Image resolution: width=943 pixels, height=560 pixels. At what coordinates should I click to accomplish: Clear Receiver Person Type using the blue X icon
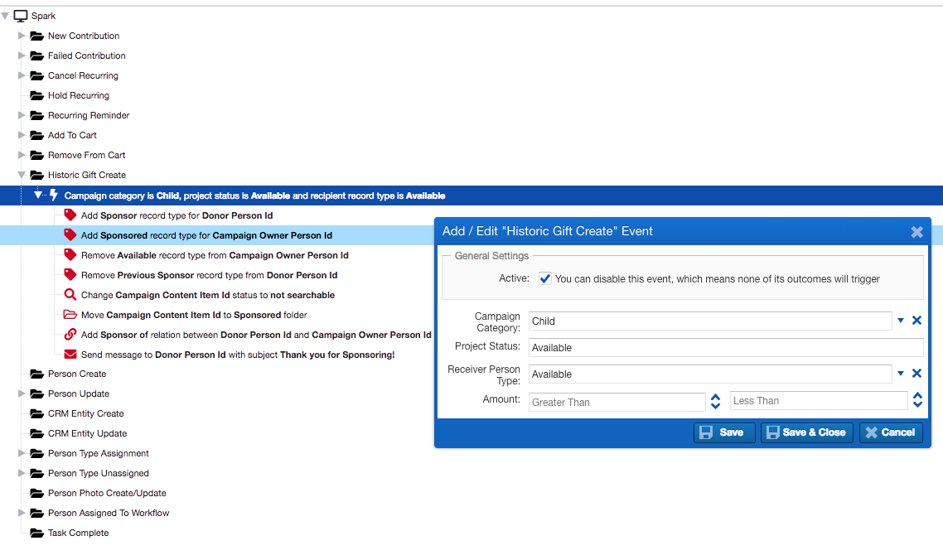[x=916, y=373]
